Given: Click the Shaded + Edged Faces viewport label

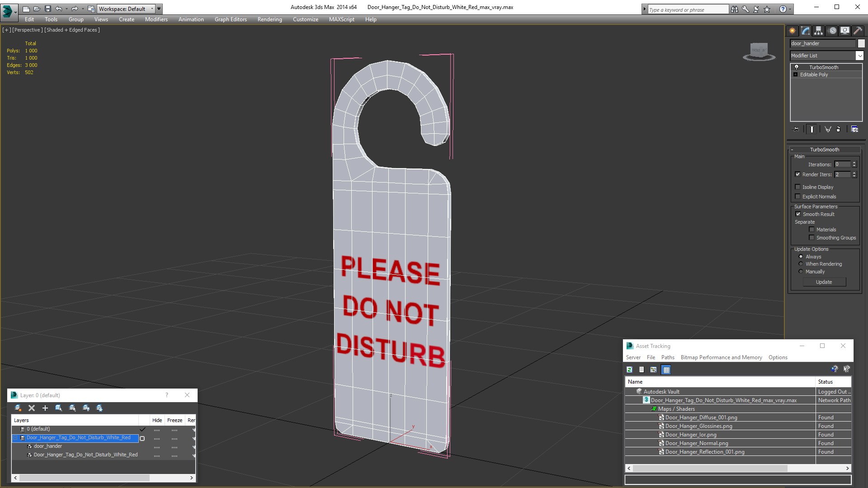Looking at the screenshot, I should pyautogui.click(x=72, y=30).
